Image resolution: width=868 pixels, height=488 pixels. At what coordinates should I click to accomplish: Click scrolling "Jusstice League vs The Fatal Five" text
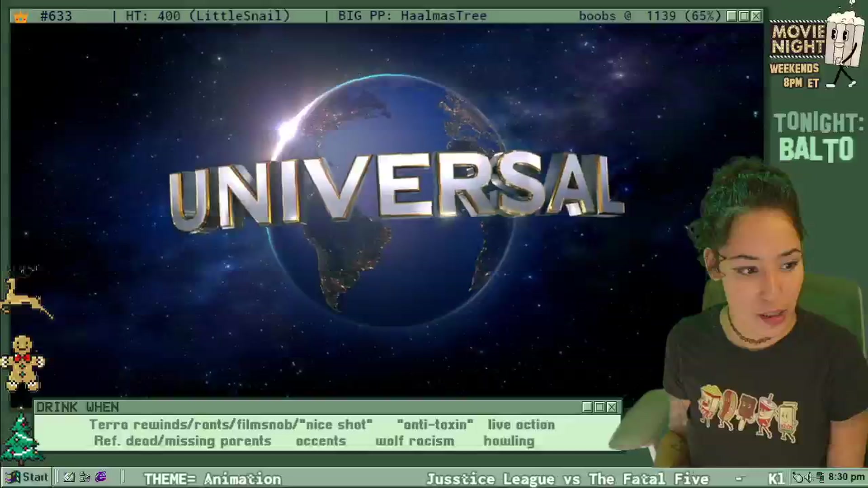point(567,479)
